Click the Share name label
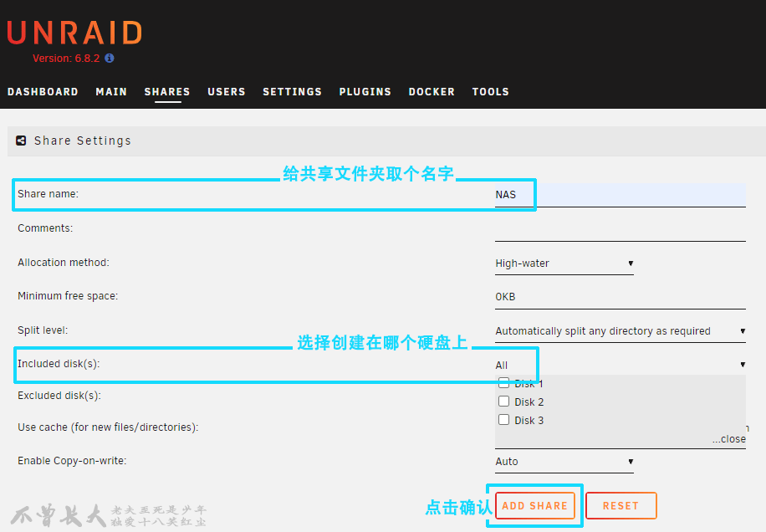766x532 pixels. tap(48, 194)
